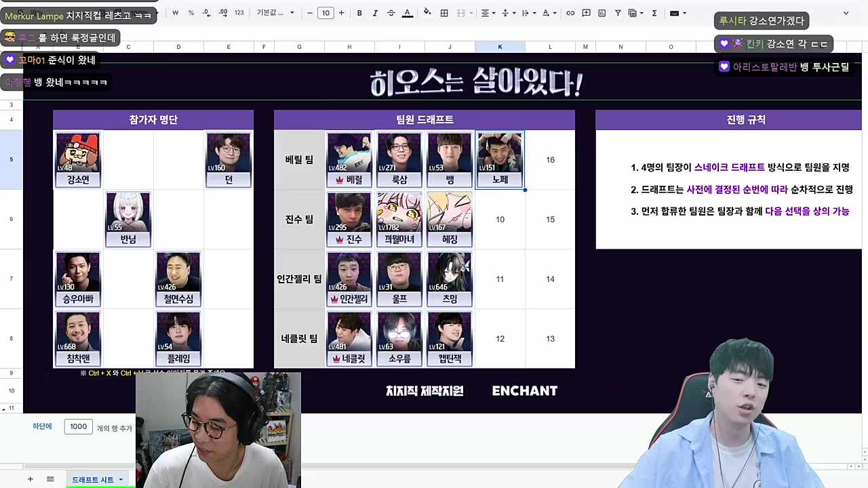Click the 캡틴잭 draft card

coord(450,339)
